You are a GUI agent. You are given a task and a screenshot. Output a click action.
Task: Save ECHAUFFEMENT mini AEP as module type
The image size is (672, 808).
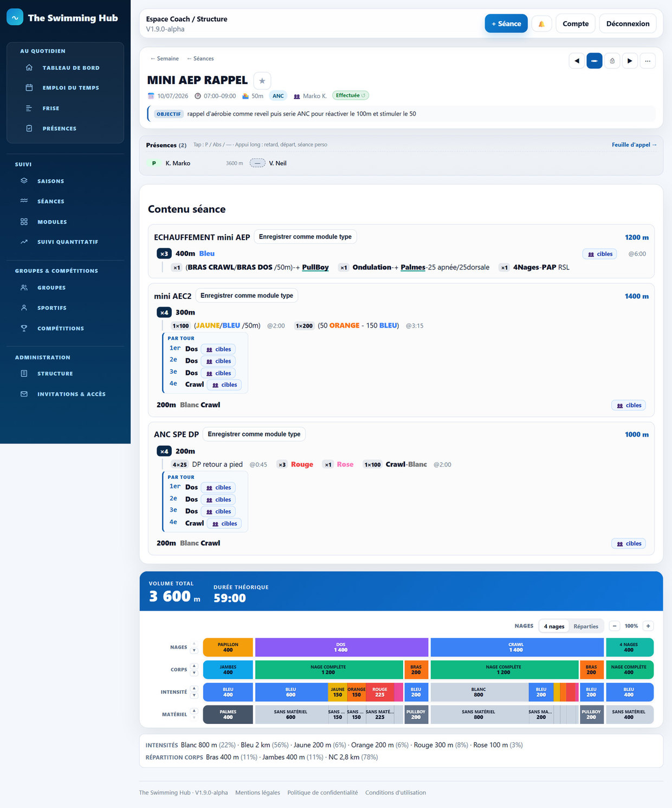(305, 237)
